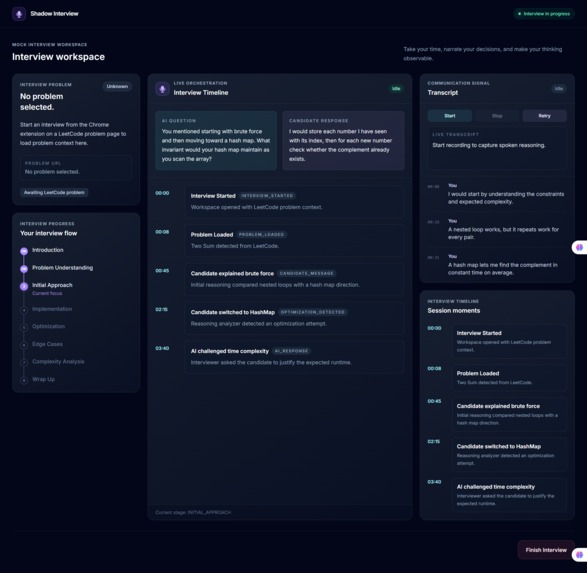The width and height of the screenshot is (587, 573).
Task: Select the Implementation step circle
Action: 24,310
